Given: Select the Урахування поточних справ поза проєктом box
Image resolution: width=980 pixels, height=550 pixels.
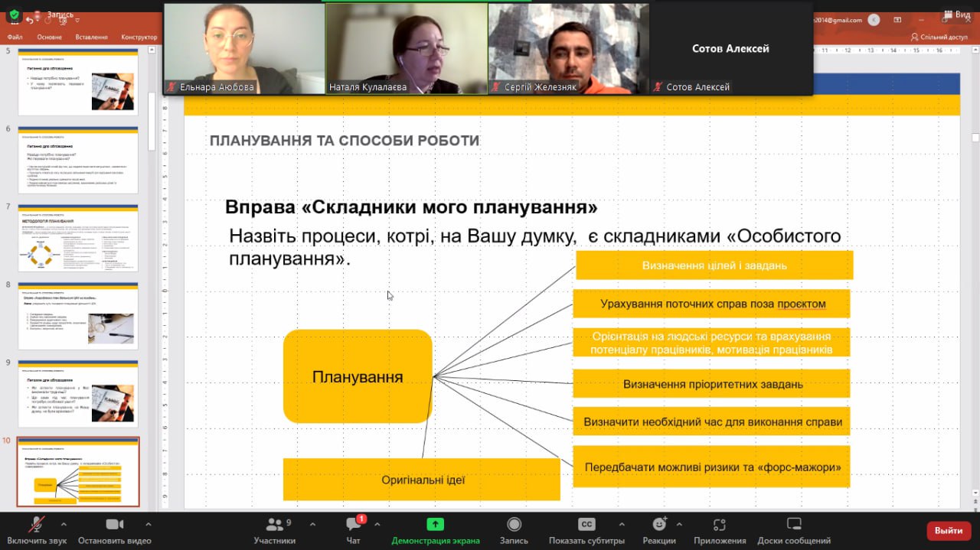Looking at the screenshot, I should [x=712, y=304].
